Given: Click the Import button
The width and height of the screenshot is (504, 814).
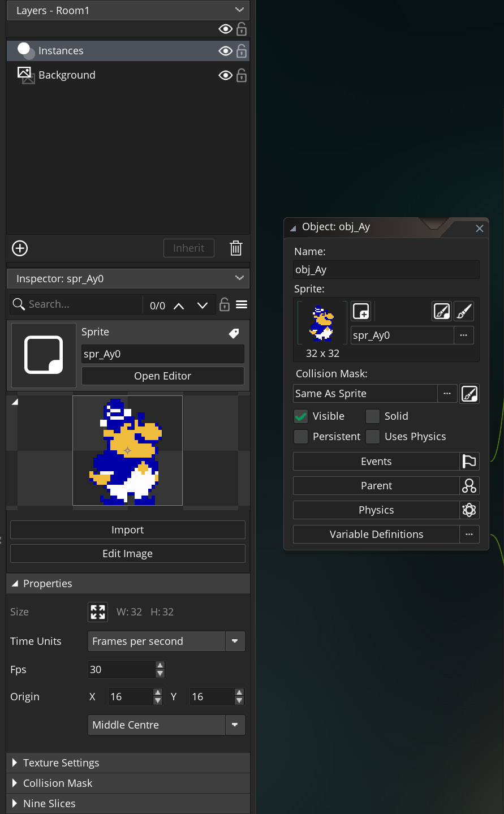Looking at the screenshot, I should pos(128,529).
